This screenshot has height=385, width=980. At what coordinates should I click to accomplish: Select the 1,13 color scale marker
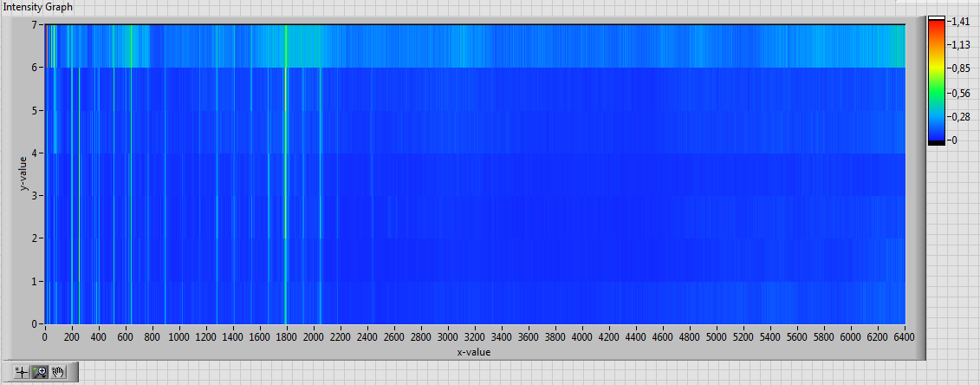tap(961, 45)
